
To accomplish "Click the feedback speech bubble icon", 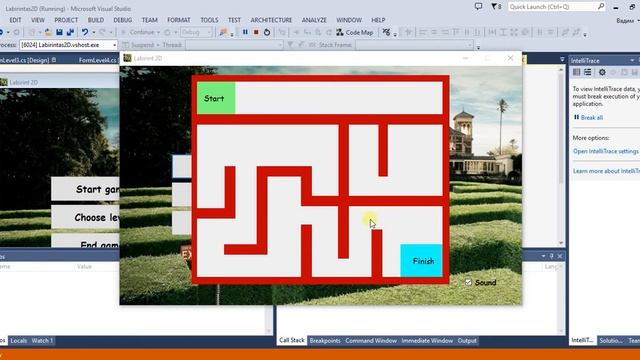I will pos(478,7).
